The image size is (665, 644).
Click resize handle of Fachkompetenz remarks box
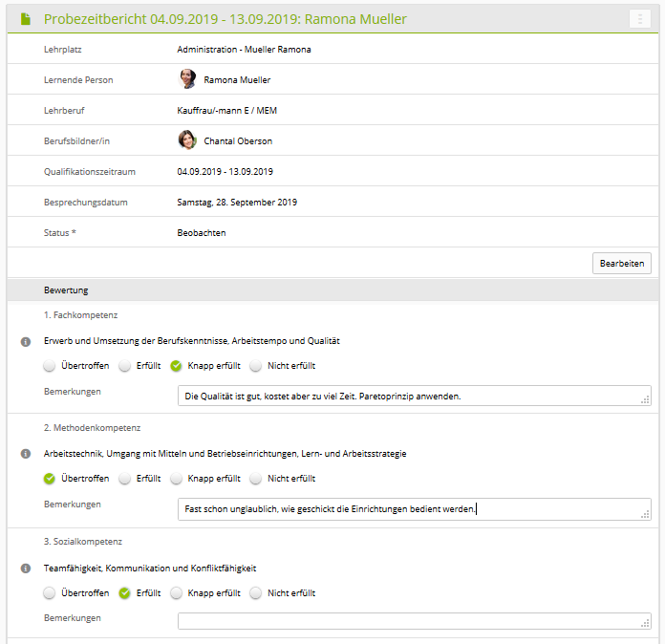tap(646, 401)
